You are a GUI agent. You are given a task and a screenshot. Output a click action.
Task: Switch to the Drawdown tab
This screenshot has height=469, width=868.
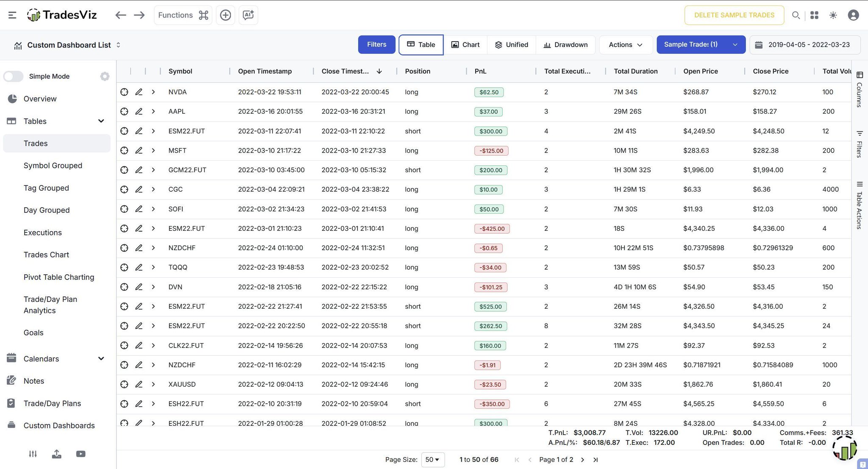click(x=565, y=45)
